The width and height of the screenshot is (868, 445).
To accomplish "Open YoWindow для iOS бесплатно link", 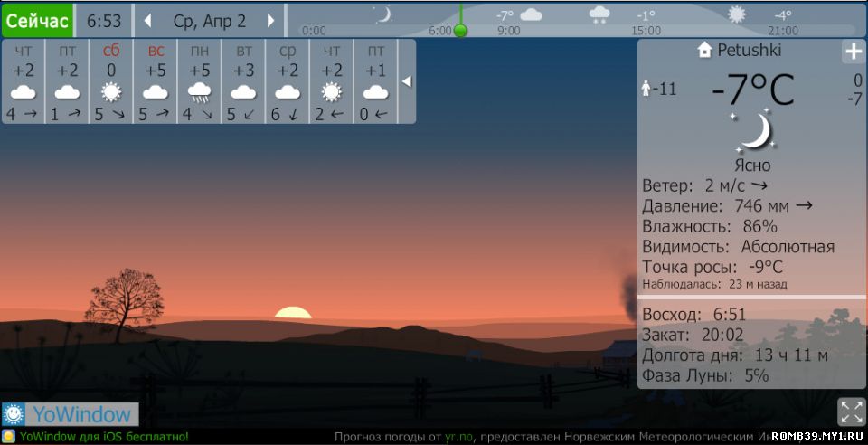I will 103,437.
